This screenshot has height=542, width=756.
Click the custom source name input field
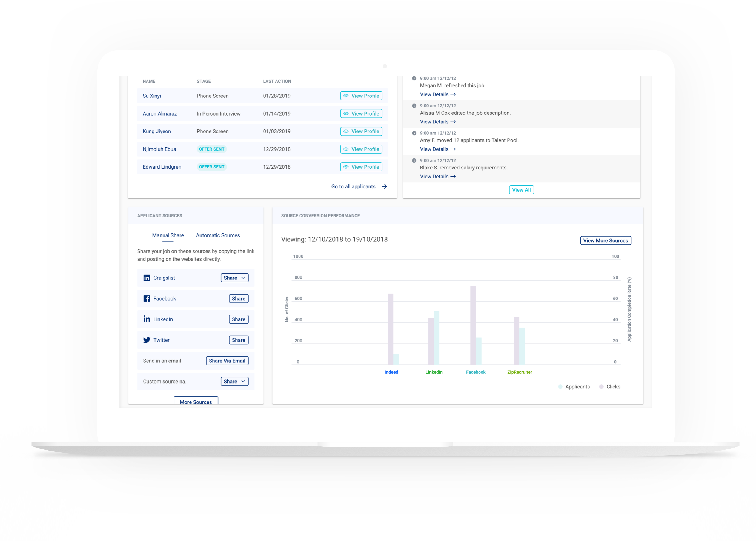coord(166,381)
